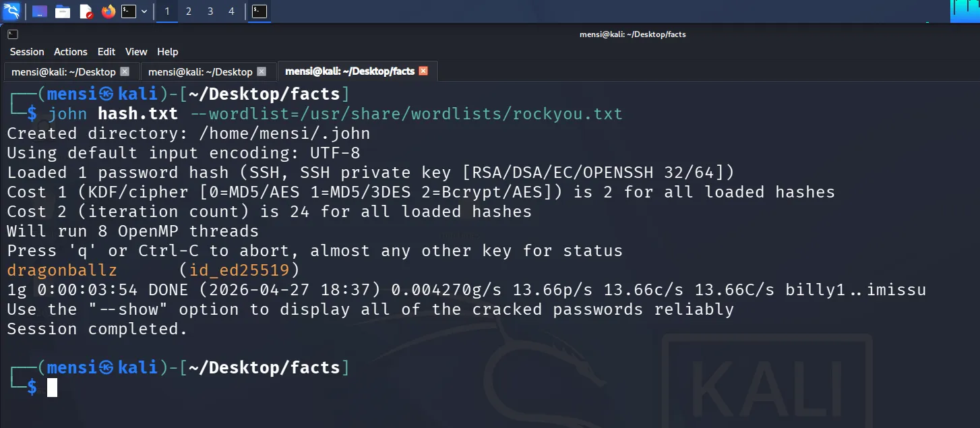
Task: Click terminal window icon in title bar
Action: click(13, 34)
